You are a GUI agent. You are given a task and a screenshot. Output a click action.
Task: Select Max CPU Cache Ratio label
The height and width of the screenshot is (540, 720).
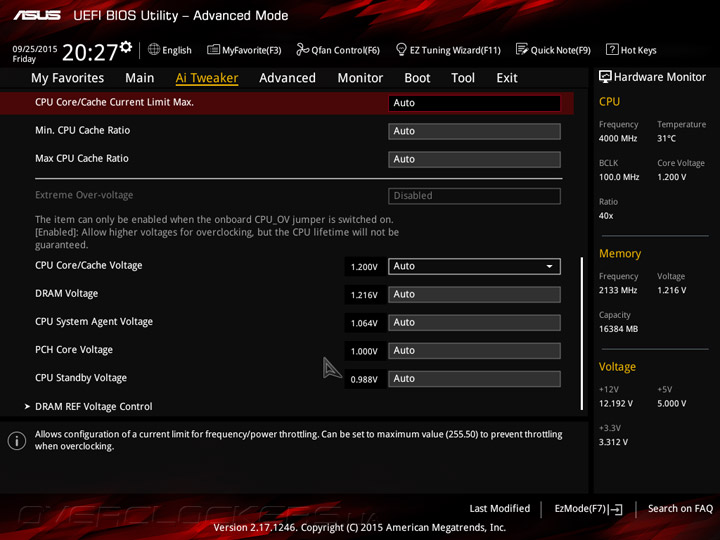[x=82, y=158]
